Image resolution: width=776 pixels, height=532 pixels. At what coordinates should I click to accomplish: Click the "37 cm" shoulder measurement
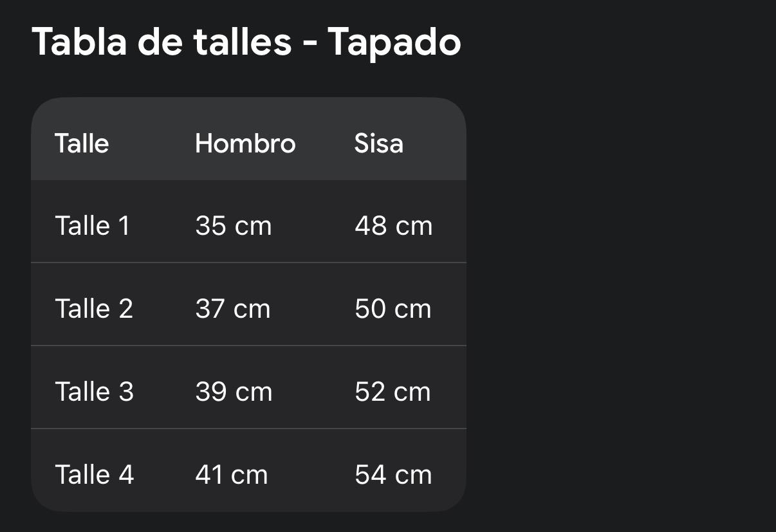pos(233,309)
